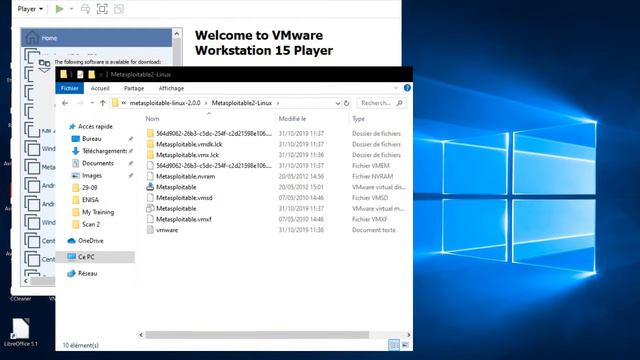This screenshot has width=640, height=360.
Task: Select Metasploitable.vmxf file
Action: (184, 219)
